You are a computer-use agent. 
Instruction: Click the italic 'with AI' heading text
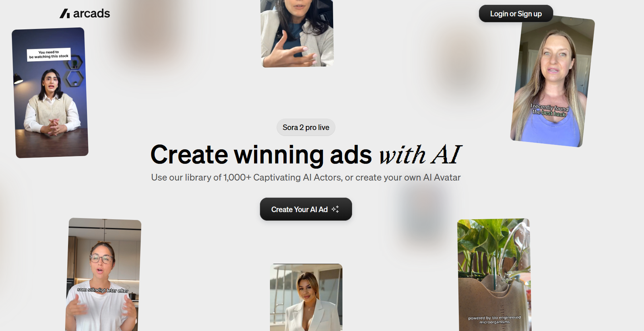coord(420,154)
